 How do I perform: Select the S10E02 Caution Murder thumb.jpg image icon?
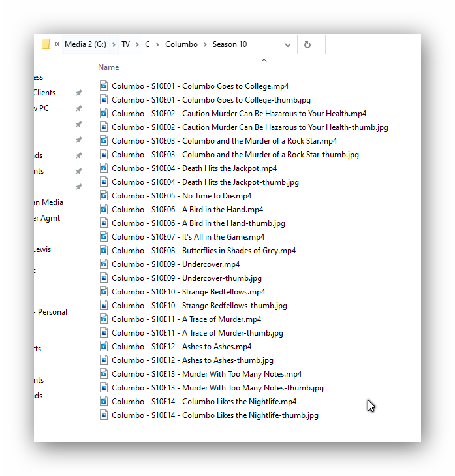104,127
